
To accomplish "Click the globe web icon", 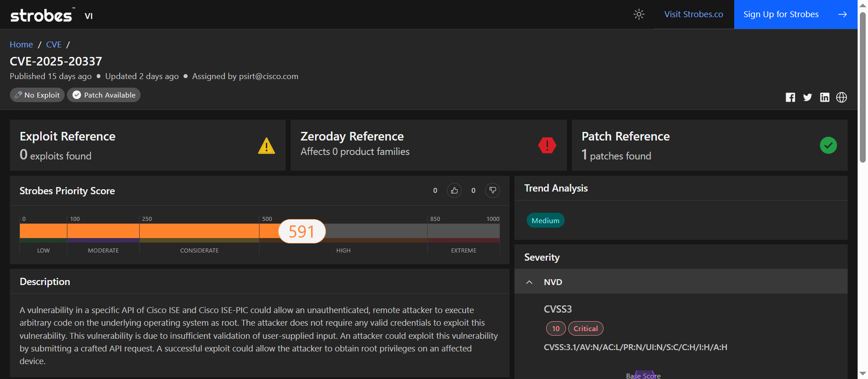I will tap(841, 97).
